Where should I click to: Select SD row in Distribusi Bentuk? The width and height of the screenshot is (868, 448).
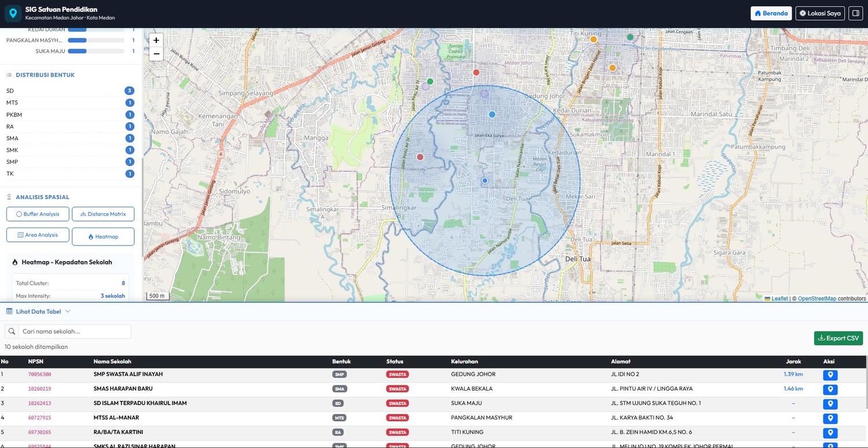coord(70,91)
